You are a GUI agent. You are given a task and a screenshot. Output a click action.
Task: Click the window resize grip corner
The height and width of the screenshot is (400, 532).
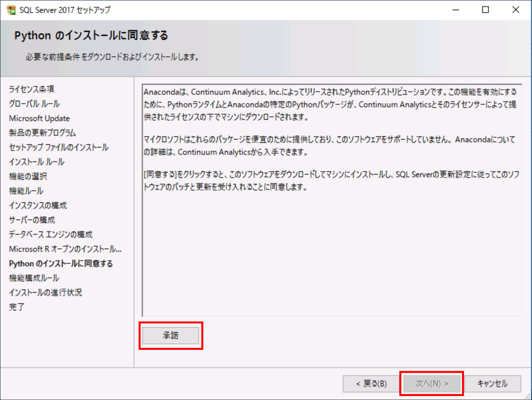click(x=527, y=396)
